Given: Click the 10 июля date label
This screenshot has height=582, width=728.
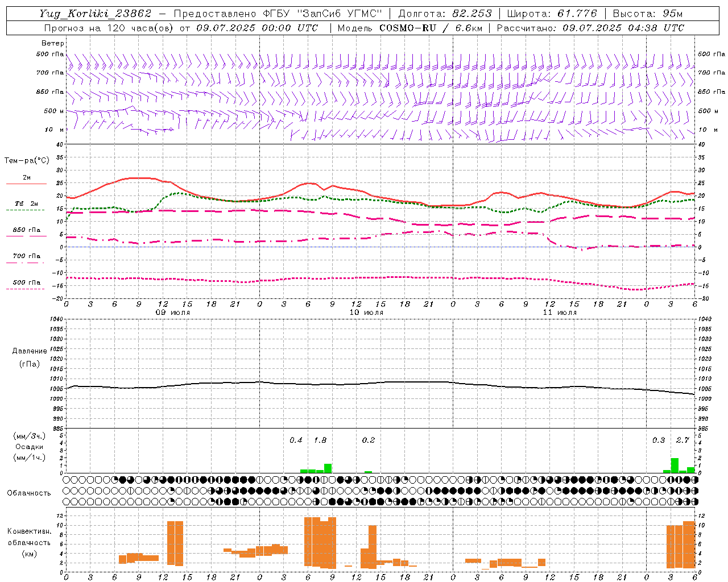Looking at the screenshot, I should [366, 313].
